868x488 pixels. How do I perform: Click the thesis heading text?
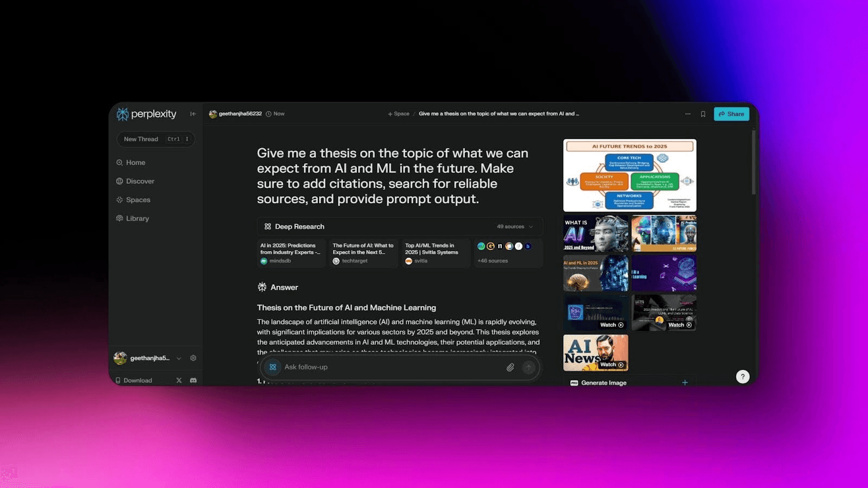(x=347, y=307)
